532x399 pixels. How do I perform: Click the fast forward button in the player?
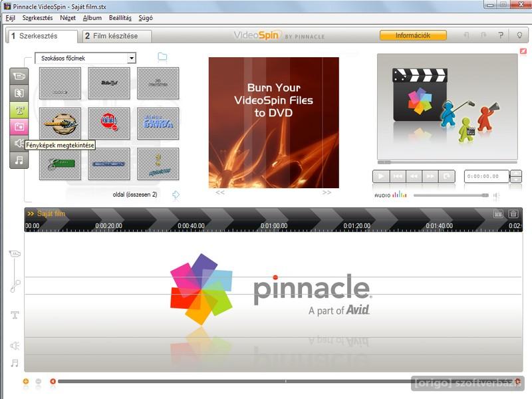(x=430, y=176)
